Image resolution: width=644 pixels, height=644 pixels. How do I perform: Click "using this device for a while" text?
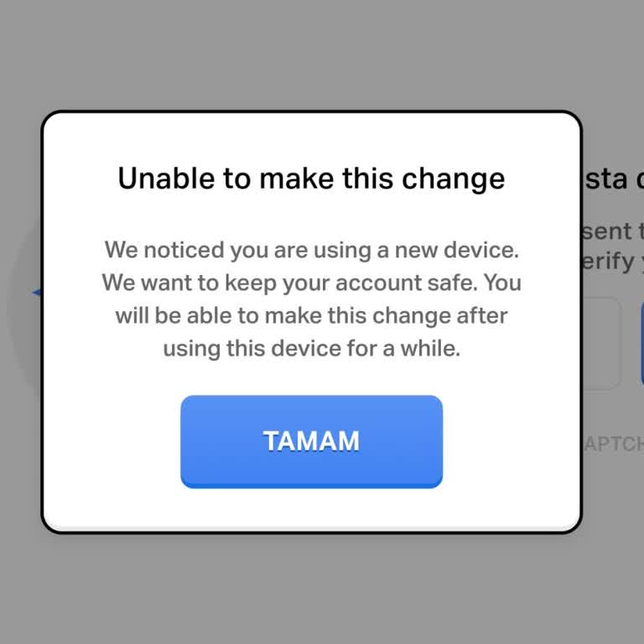311,349
